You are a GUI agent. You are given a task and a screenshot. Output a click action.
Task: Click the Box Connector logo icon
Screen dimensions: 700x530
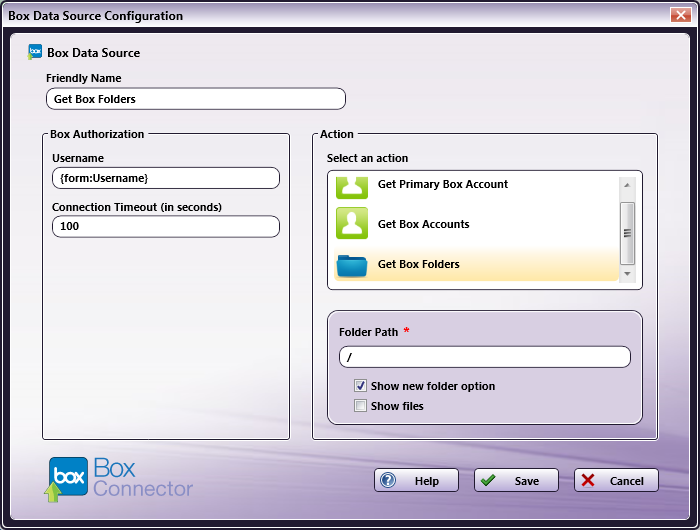point(66,479)
